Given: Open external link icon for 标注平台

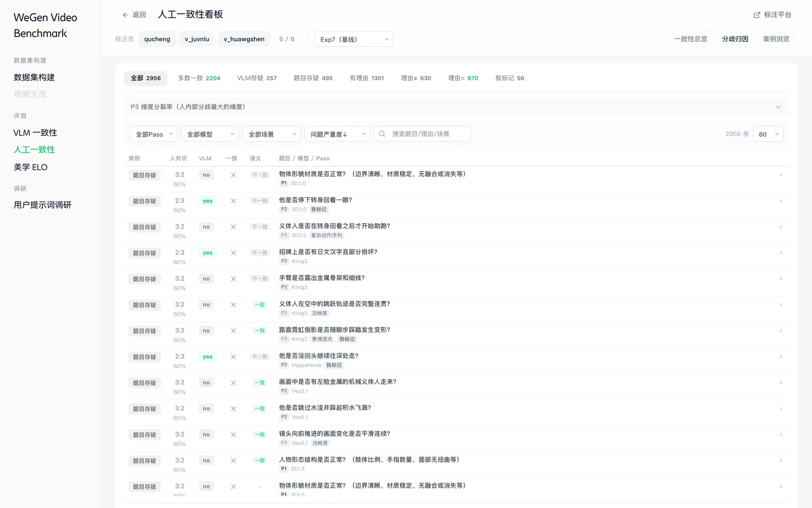Looking at the screenshot, I should [x=757, y=15].
